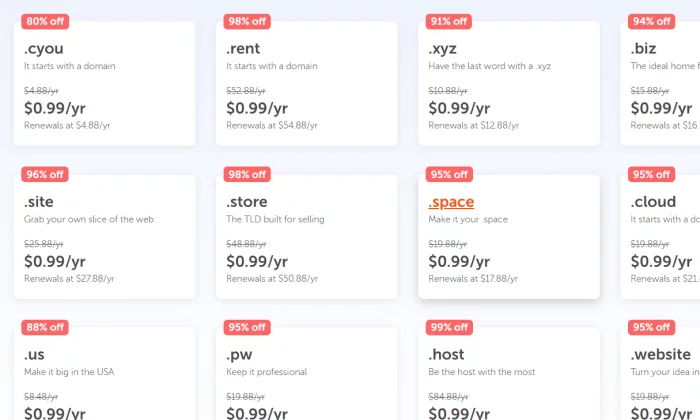Select the .cyou domain card
700x420 pixels.
[104, 83]
